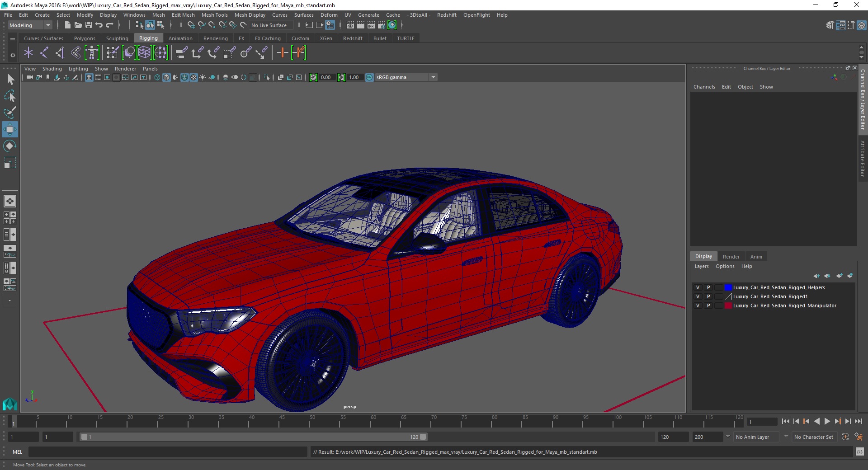Select the Move tool in toolbox
The width and height of the screenshot is (868, 470).
[x=9, y=129]
